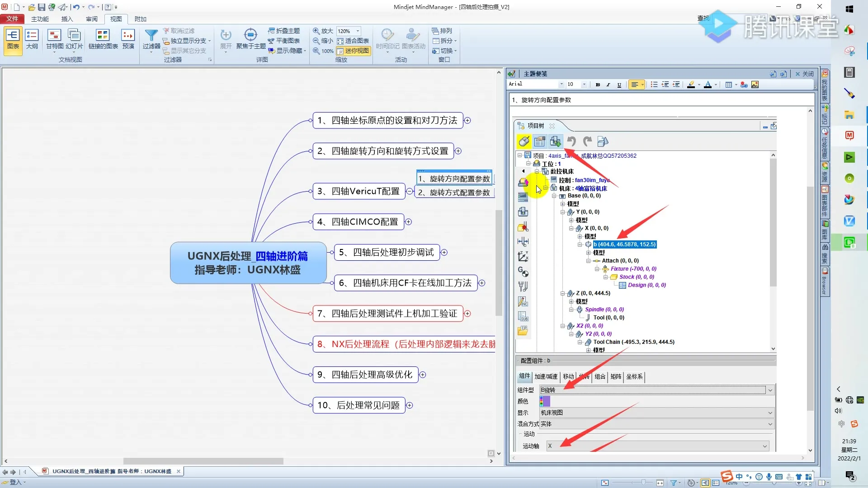868x488 pixels.
Task: Open the Linked Maps (链接的图表) view
Action: click(x=103, y=35)
